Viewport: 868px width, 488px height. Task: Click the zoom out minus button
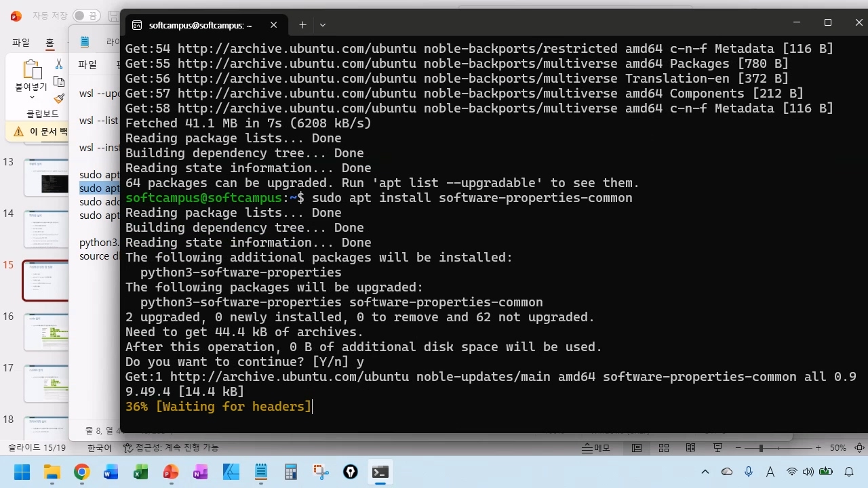(737, 448)
